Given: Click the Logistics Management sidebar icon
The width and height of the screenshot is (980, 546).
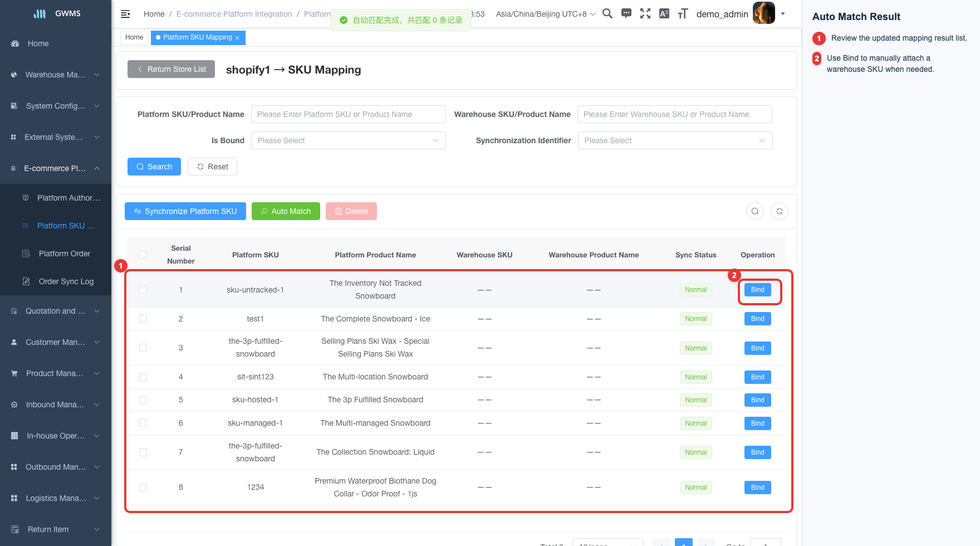Looking at the screenshot, I should [14, 498].
